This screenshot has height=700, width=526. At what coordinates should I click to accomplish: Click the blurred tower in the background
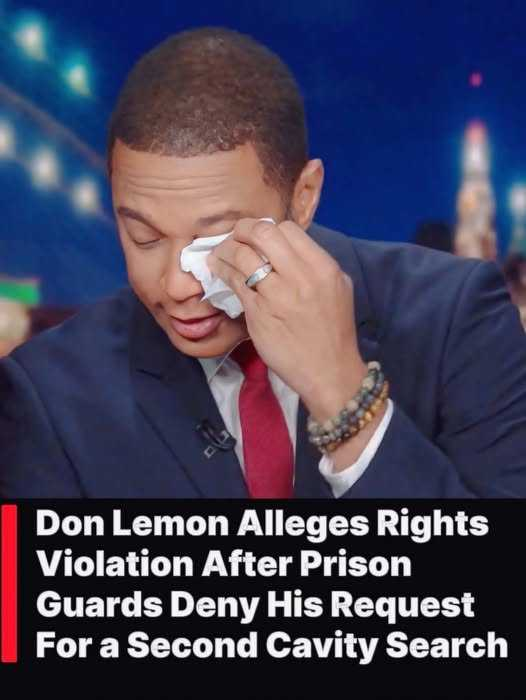coord(476,190)
